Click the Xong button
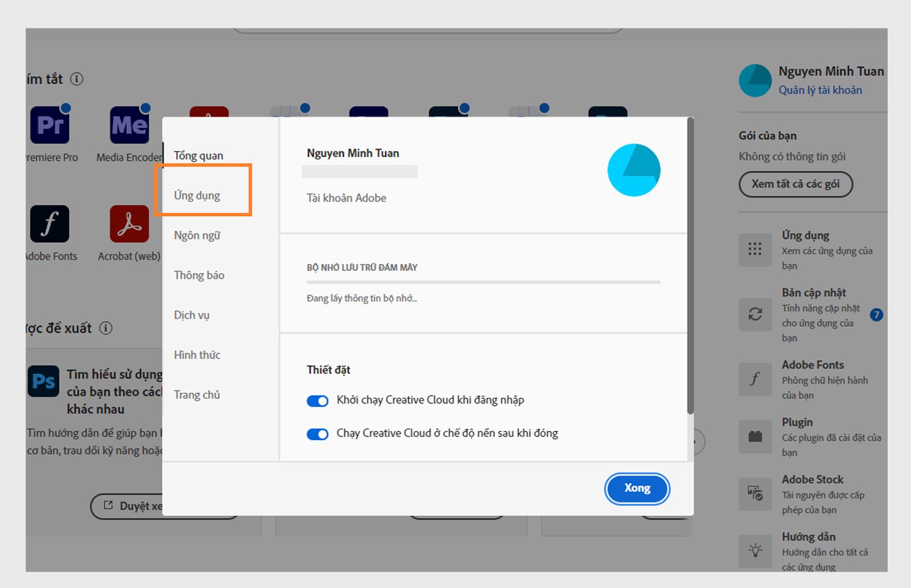The image size is (911, 588). [x=637, y=488]
